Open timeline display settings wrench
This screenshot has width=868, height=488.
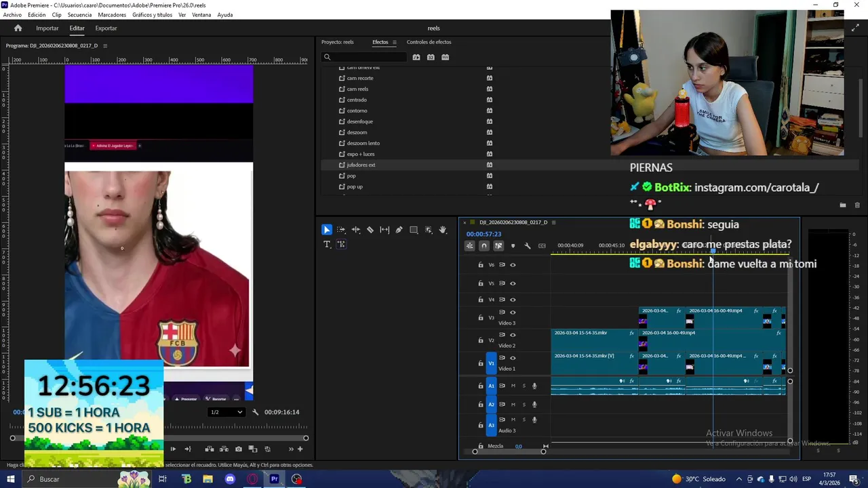point(528,246)
